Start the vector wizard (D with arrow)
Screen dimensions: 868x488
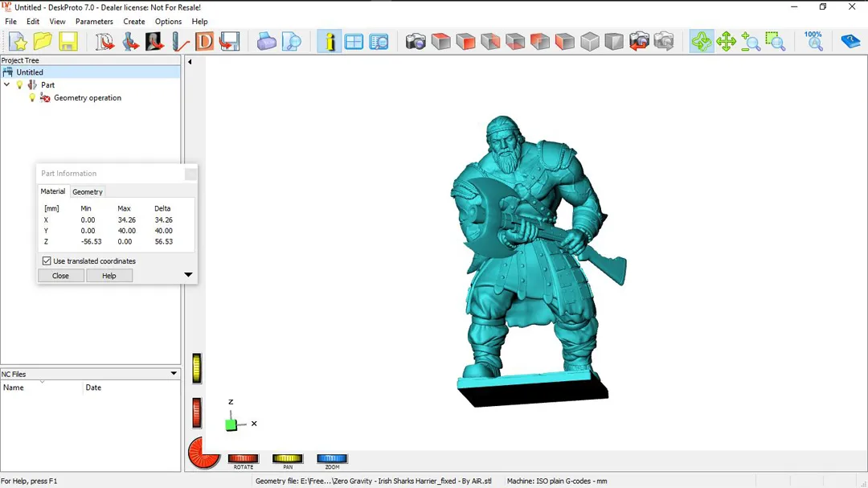click(x=104, y=42)
